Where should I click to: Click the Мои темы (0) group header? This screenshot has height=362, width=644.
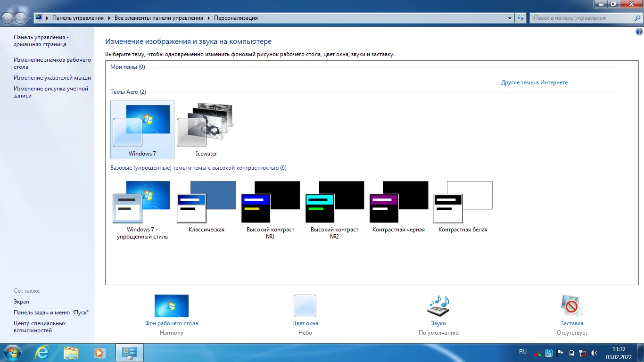128,67
